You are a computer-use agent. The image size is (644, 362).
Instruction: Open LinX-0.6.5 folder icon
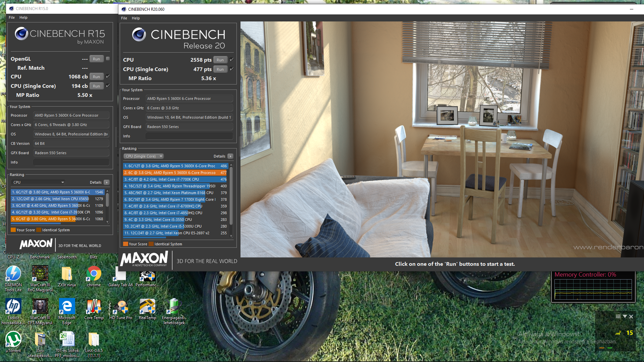[x=94, y=344]
